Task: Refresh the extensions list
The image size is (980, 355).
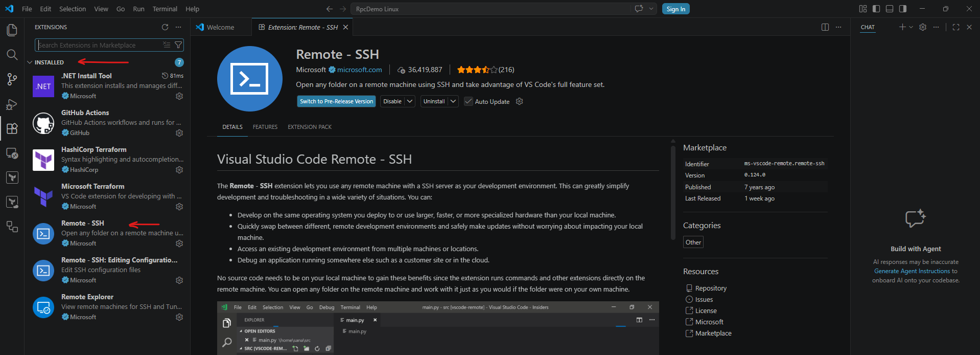Action: [x=165, y=27]
